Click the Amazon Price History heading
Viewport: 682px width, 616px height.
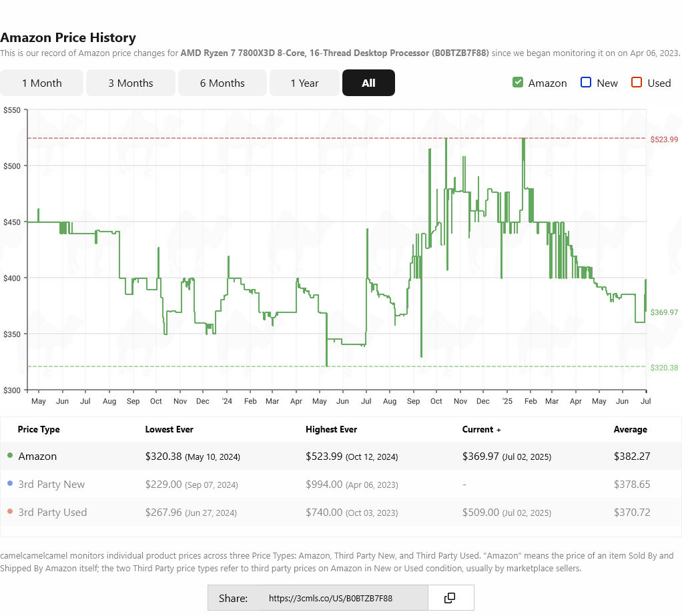(x=68, y=37)
